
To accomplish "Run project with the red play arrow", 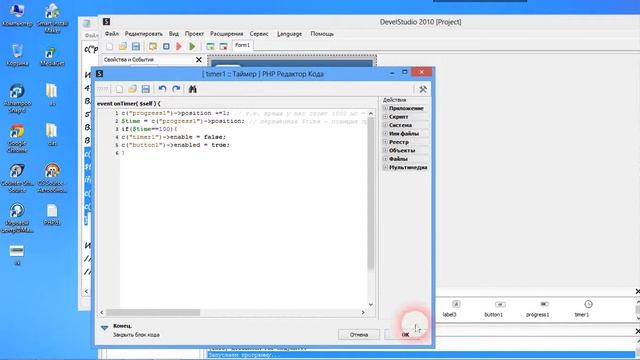I will click(x=179, y=47).
